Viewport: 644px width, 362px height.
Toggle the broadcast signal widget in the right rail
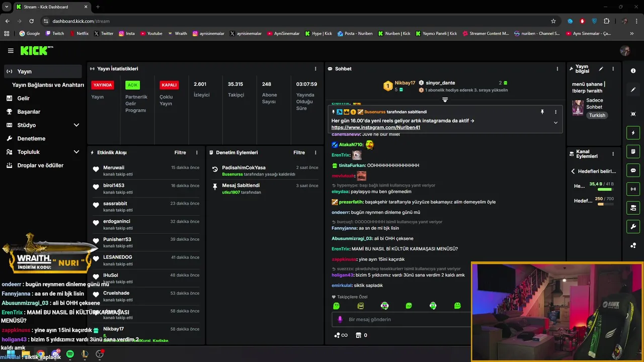[x=633, y=189]
